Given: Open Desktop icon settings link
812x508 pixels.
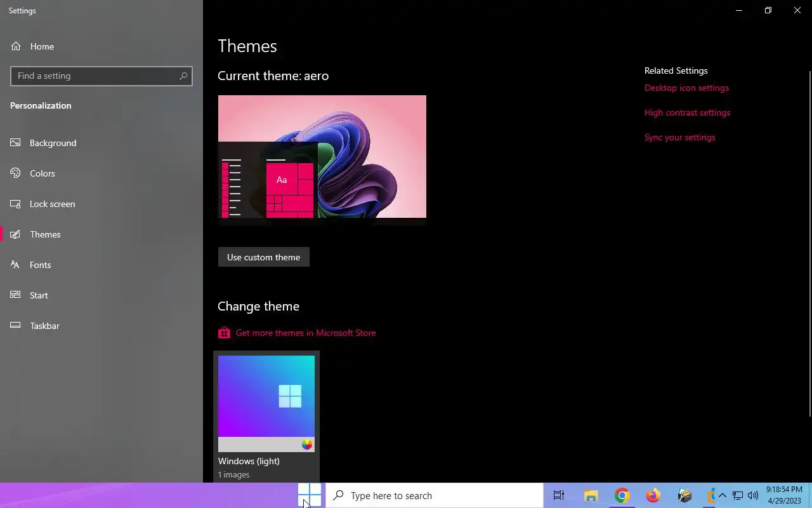Looking at the screenshot, I should point(686,88).
